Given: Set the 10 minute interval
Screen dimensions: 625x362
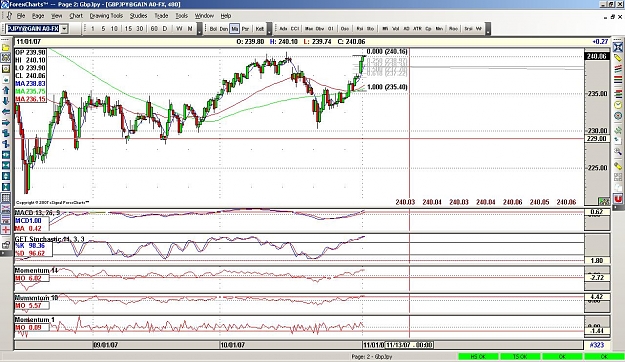Looking at the screenshot, I should click(114, 29).
